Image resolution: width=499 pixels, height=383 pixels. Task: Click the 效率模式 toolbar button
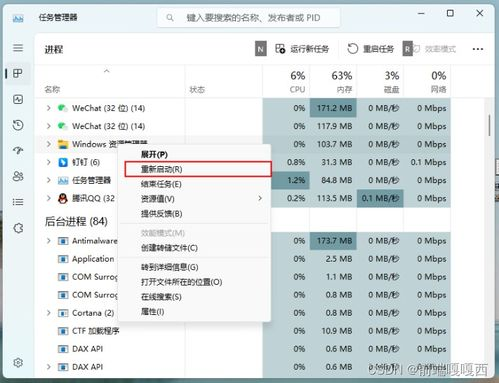(434, 49)
